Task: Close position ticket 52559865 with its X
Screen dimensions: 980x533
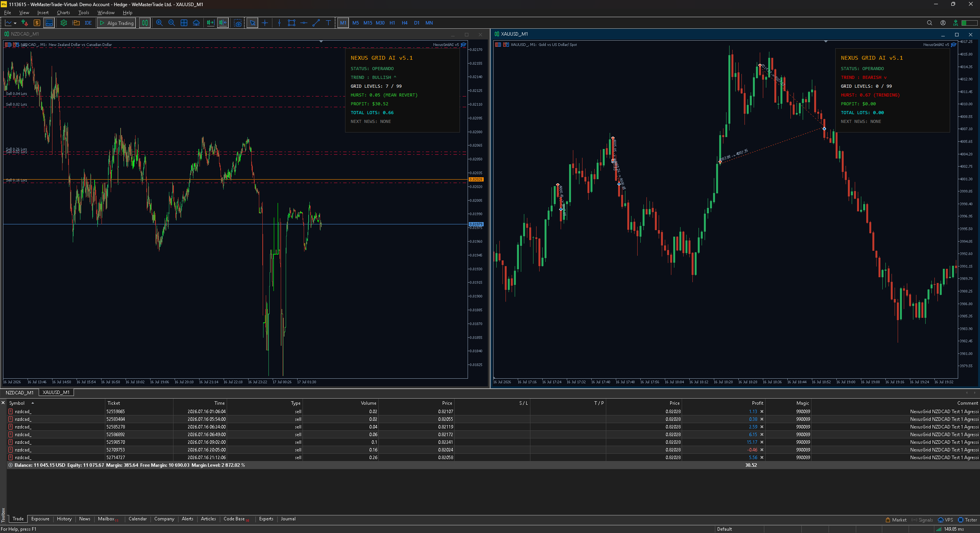Action: click(x=762, y=412)
